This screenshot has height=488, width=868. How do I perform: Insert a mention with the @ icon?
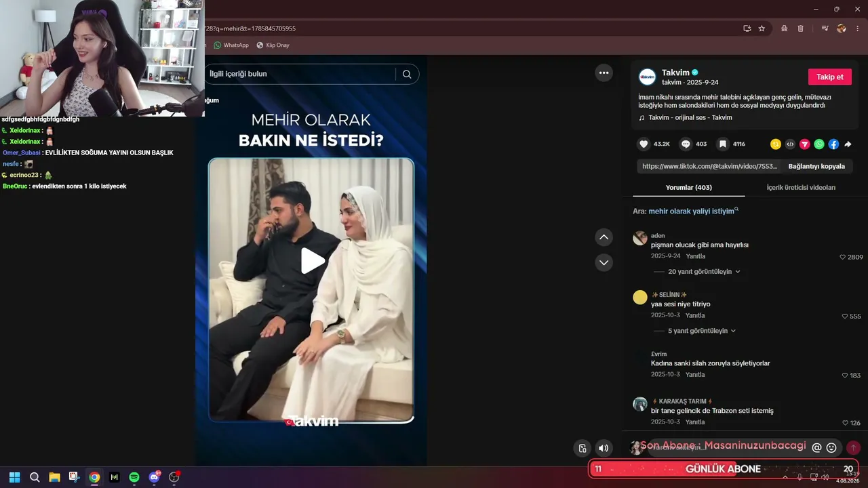pyautogui.click(x=817, y=447)
